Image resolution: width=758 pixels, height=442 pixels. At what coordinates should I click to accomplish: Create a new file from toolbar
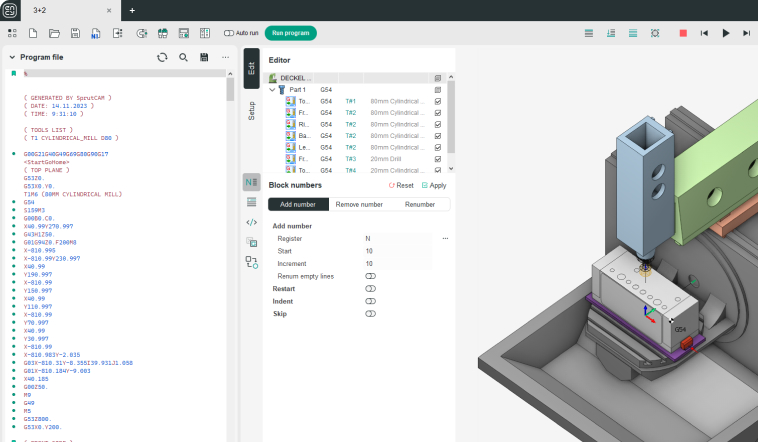tap(33, 33)
